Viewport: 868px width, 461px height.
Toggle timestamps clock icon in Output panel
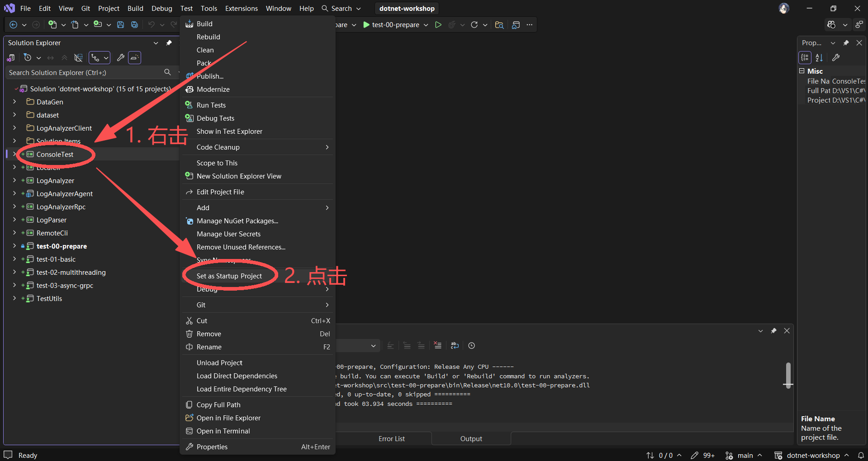coord(471,345)
